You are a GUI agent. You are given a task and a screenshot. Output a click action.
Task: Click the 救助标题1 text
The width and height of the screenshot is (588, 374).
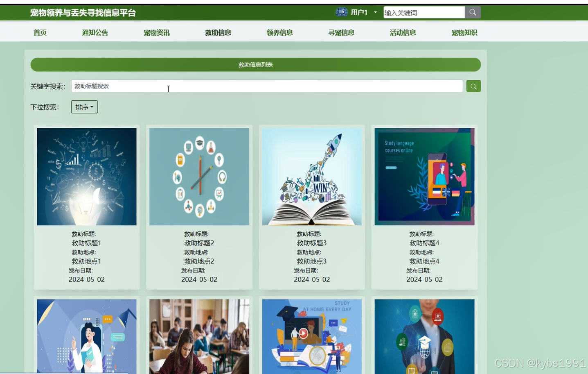click(86, 243)
